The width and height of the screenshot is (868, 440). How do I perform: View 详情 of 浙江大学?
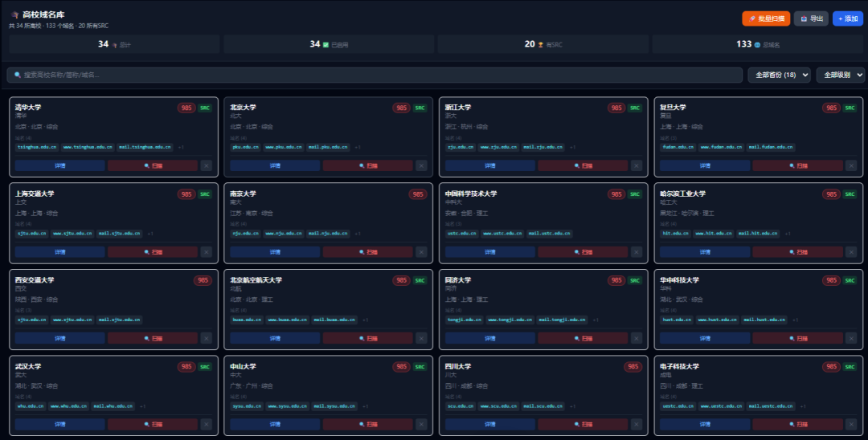(490, 165)
